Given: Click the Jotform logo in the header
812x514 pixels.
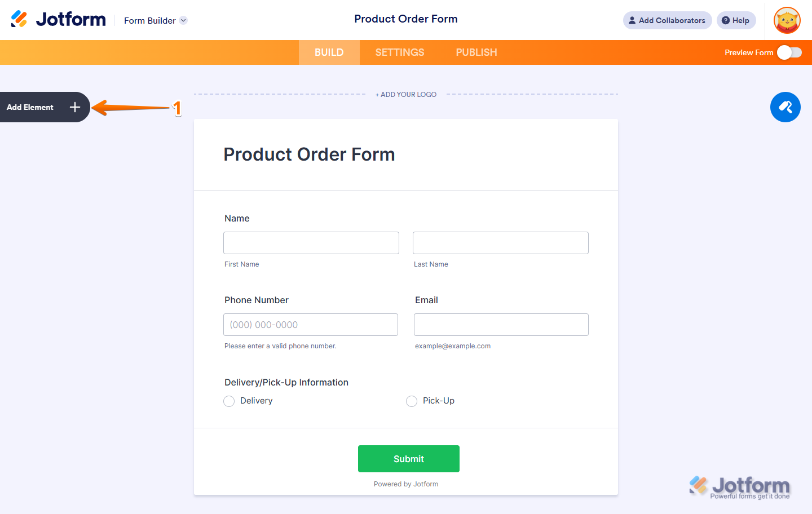Looking at the screenshot, I should point(58,19).
